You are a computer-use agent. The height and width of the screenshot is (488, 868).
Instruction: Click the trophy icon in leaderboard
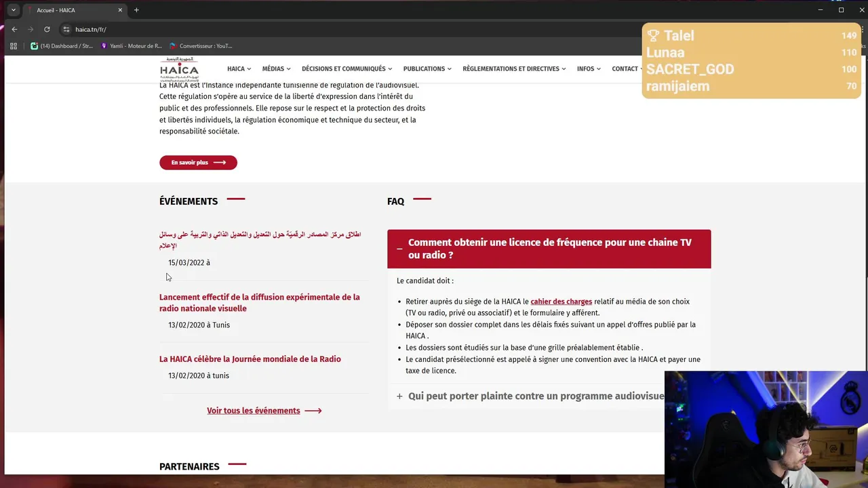click(653, 36)
